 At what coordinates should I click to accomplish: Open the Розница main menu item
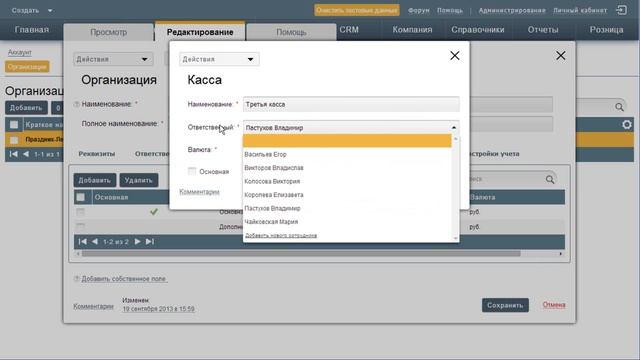point(606,29)
